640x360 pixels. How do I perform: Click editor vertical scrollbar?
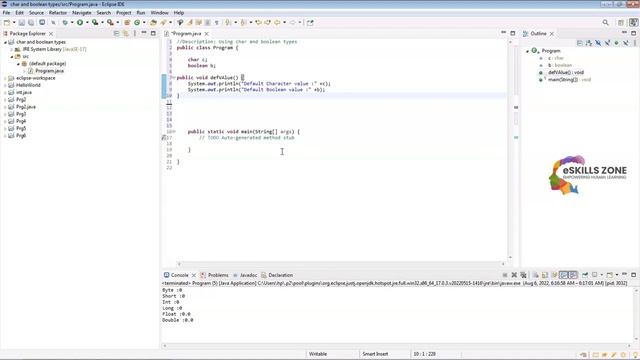510,149
